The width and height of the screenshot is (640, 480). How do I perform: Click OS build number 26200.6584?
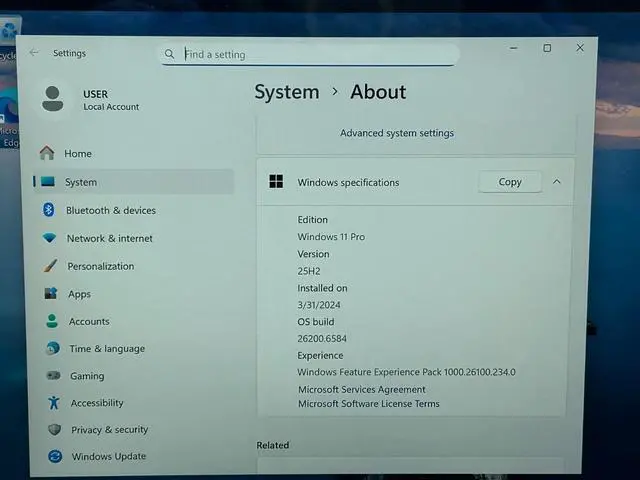(322, 338)
